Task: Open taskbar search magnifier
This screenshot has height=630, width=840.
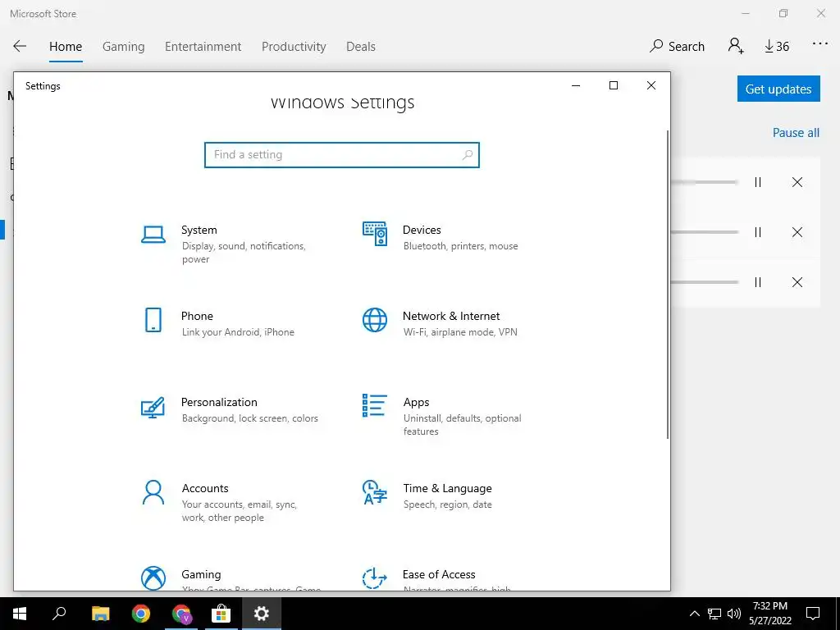Action: pyautogui.click(x=59, y=614)
